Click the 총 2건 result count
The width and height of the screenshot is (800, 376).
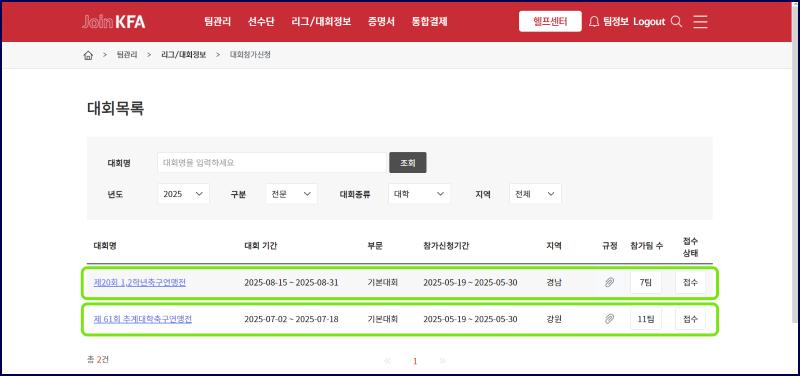(x=98, y=360)
